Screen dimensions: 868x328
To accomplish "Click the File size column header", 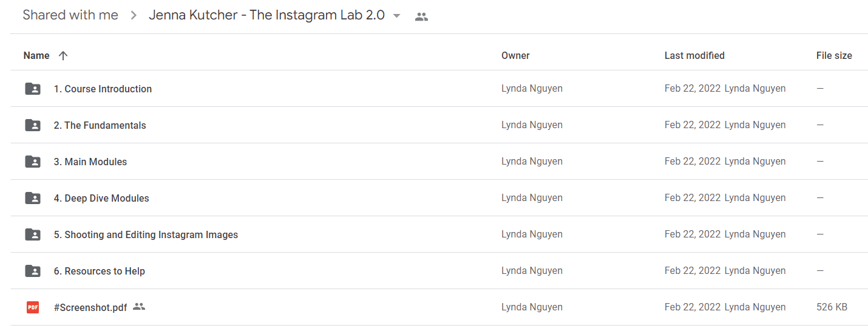I will (x=834, y=55).
